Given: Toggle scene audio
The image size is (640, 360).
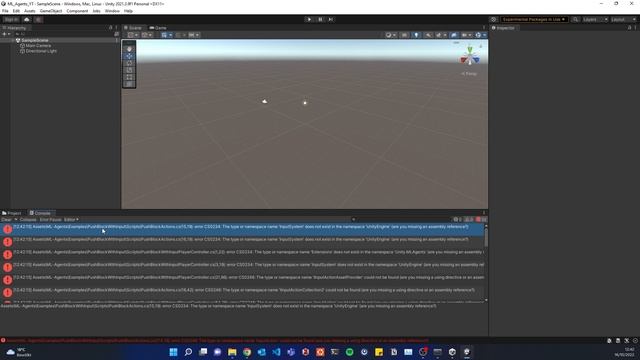Looking at the screenshot, I should point(428,35).
